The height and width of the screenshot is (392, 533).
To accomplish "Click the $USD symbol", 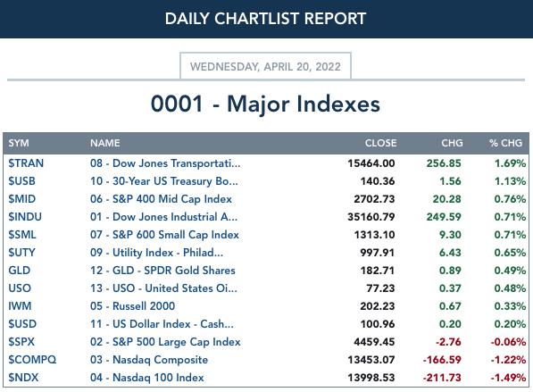I will point(22,323).
